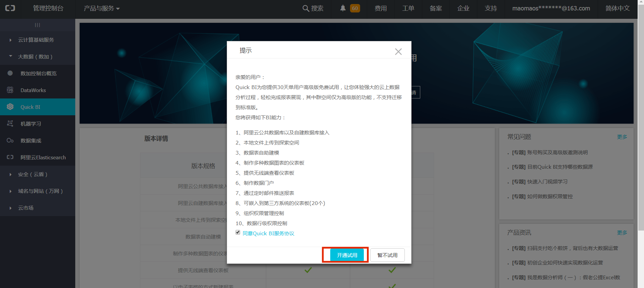Image resolution: width=644 pixels, height=288 pixels.
Task: Open 账号购买及高级版邀测说明 article
Action: tap(550, 153)
